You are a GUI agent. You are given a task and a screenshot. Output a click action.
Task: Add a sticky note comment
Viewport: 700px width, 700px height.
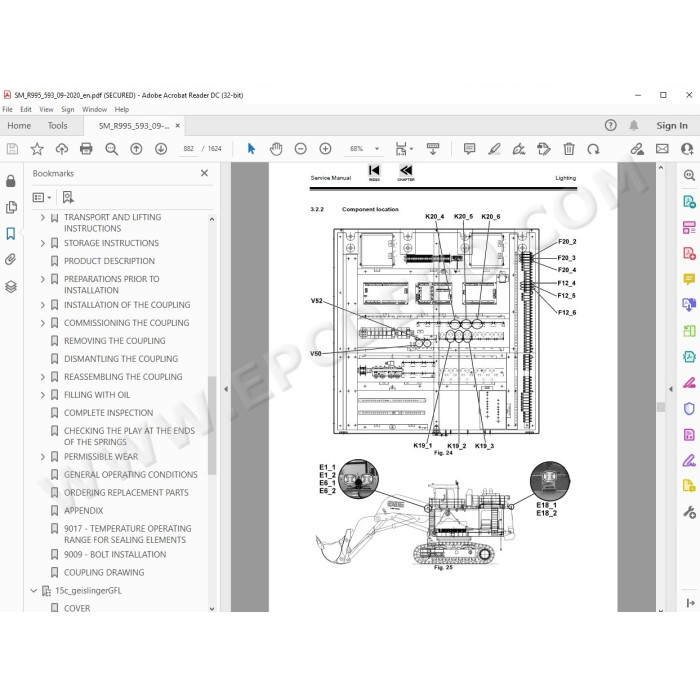point(469,149)
